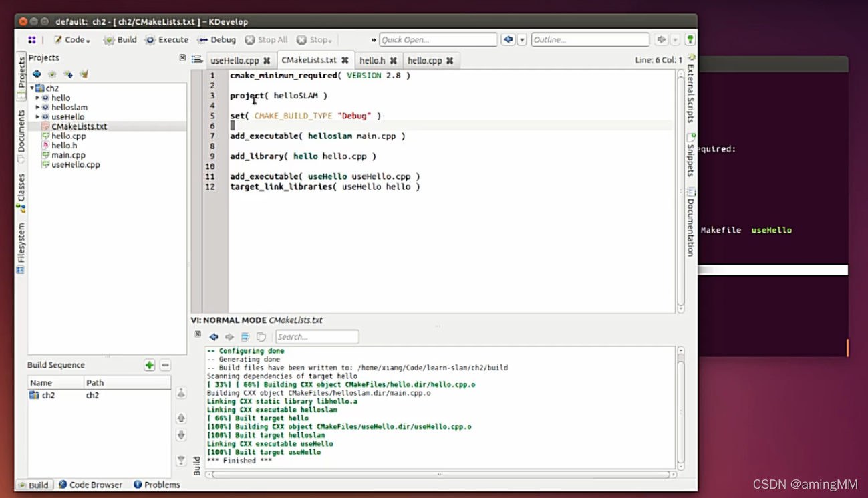Go to next output item arrow
The image size is (868, 498).
229,337
